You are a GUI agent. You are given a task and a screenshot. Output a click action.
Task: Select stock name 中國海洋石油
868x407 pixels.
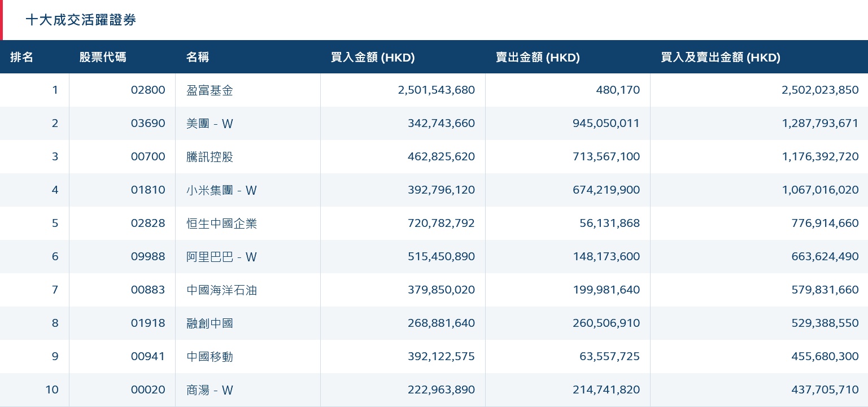click(221, 290)
